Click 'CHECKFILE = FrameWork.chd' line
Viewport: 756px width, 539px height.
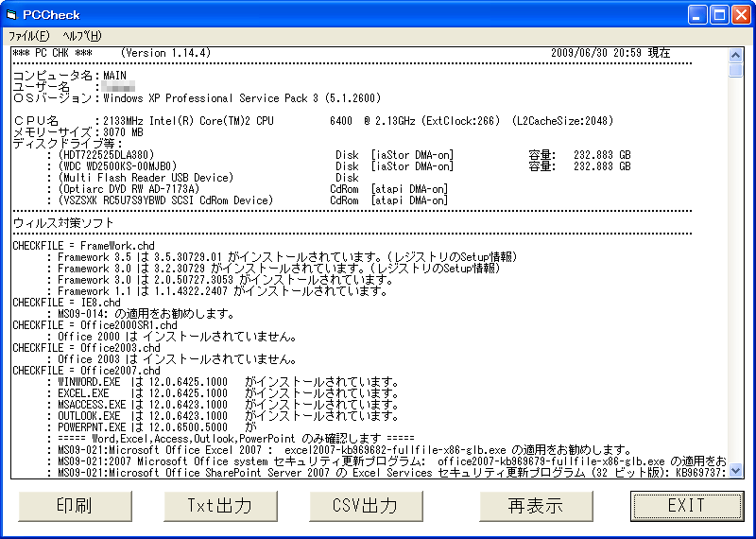click(x=84, y=246)
